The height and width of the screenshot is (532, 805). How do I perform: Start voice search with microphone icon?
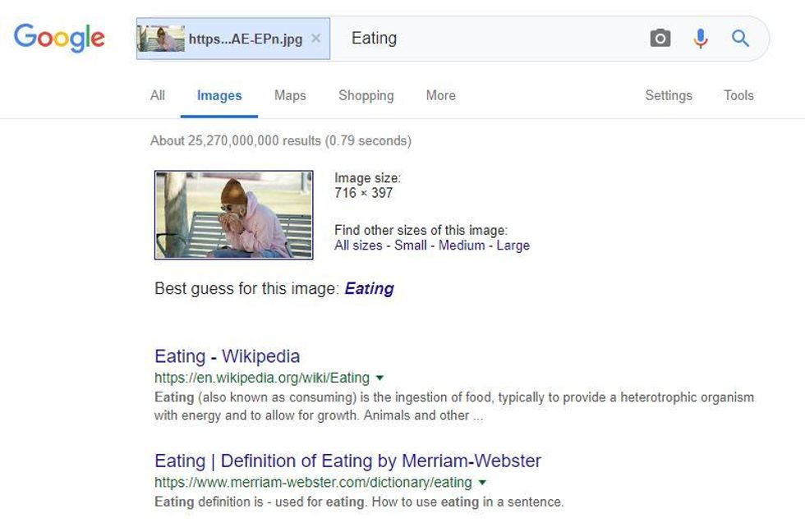[x=700, y=38]
